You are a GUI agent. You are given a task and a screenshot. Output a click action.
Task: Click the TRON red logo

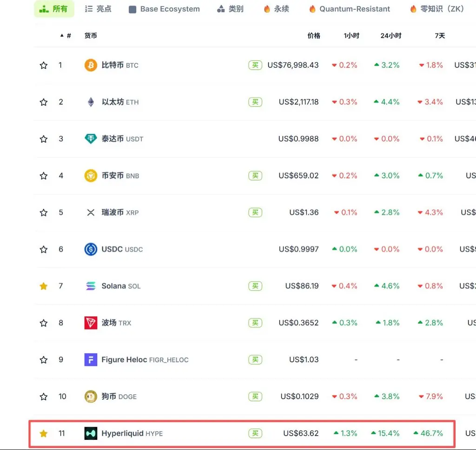click(91, 323)
